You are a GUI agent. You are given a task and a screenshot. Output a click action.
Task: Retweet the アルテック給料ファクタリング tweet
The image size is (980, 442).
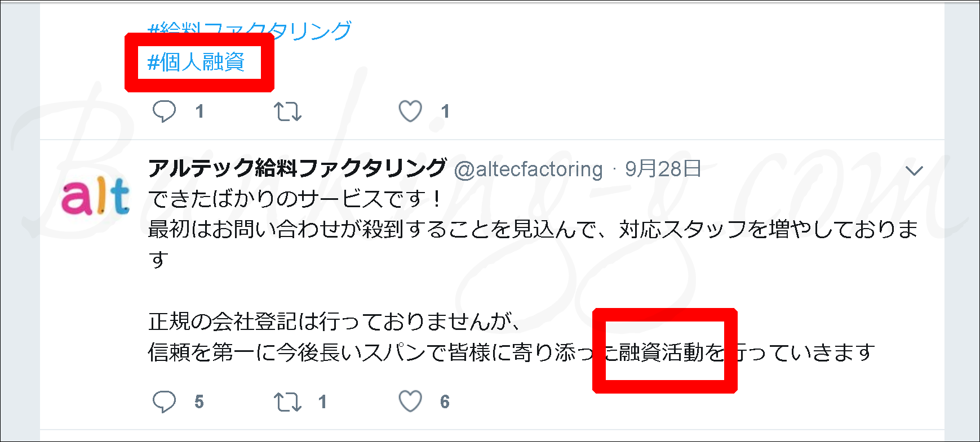287,402
